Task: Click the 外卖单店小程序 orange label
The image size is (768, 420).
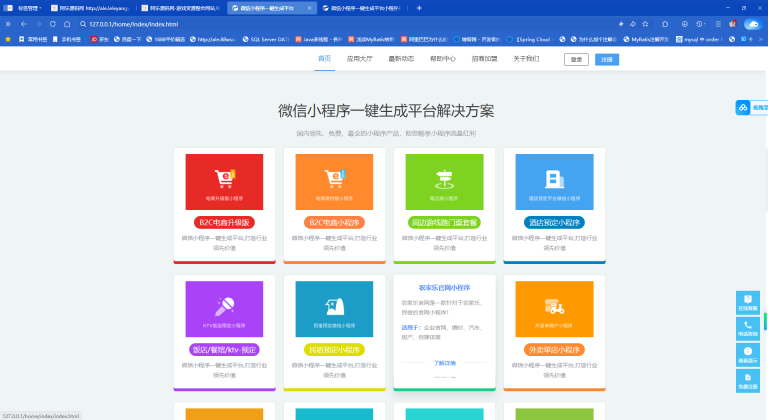Action: point(554,349)
